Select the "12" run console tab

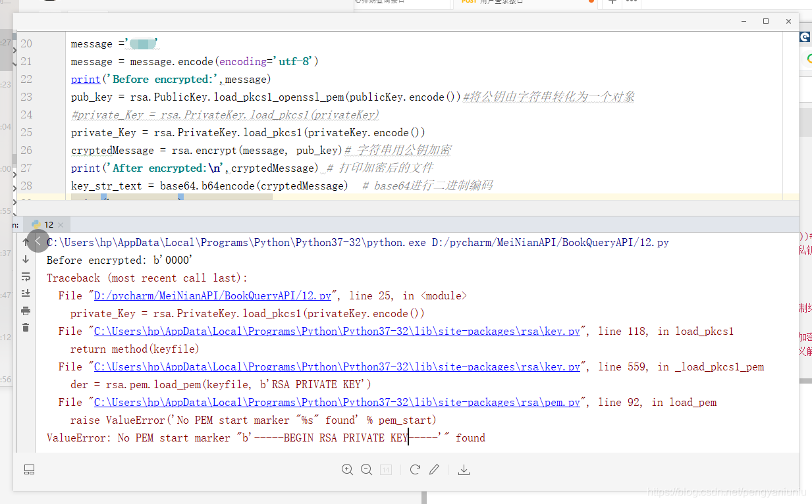pos(47,224)
